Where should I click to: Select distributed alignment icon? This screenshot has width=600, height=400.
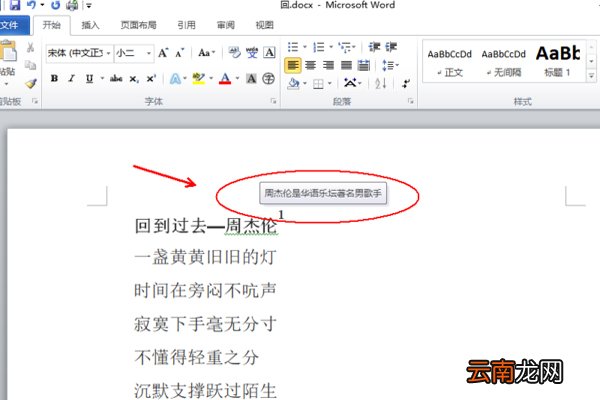tap(364, 65)
